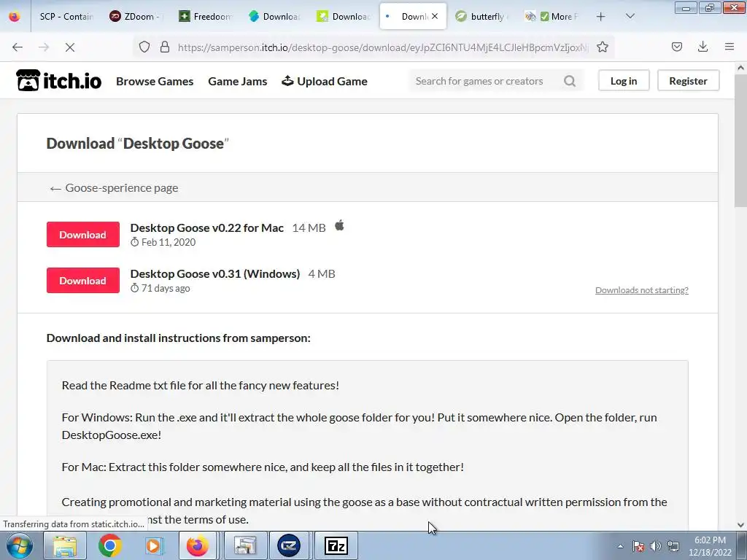The height and width of the screenshot is (560, 747).
Task: Click the itch.io logo
Action: pos(58,80)
